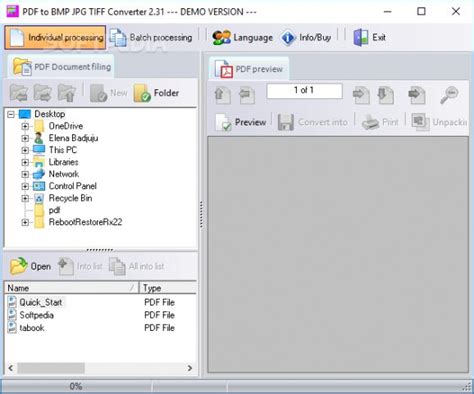Click the folder up-level icon
The image size is (474, 394).
[x=66, y=93]
